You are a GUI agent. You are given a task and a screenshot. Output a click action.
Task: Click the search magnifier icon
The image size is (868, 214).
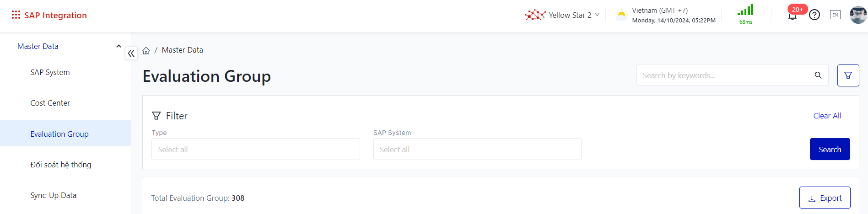coord(818,75)
